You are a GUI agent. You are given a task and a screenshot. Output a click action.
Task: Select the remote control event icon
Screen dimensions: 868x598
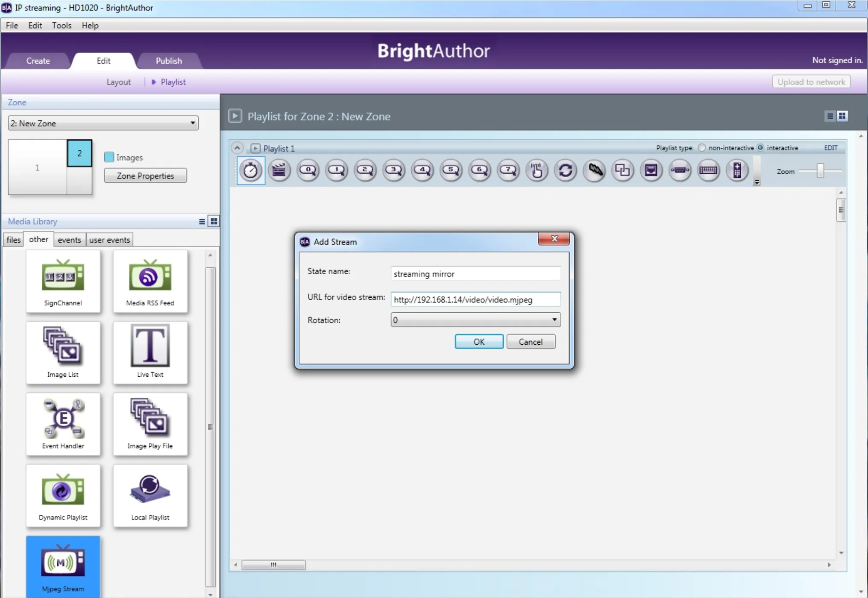[737, 170]
